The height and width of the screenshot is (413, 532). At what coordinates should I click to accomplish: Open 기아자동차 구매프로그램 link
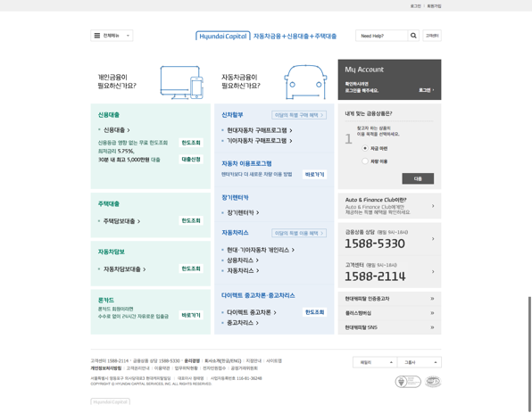tap(260, 141)
